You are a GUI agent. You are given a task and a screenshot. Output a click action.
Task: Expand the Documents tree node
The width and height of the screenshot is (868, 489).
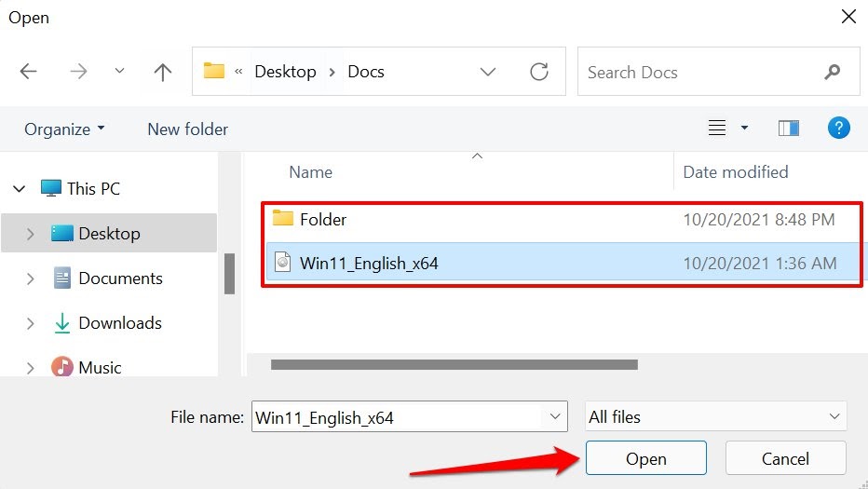click(x=31, y=278)
